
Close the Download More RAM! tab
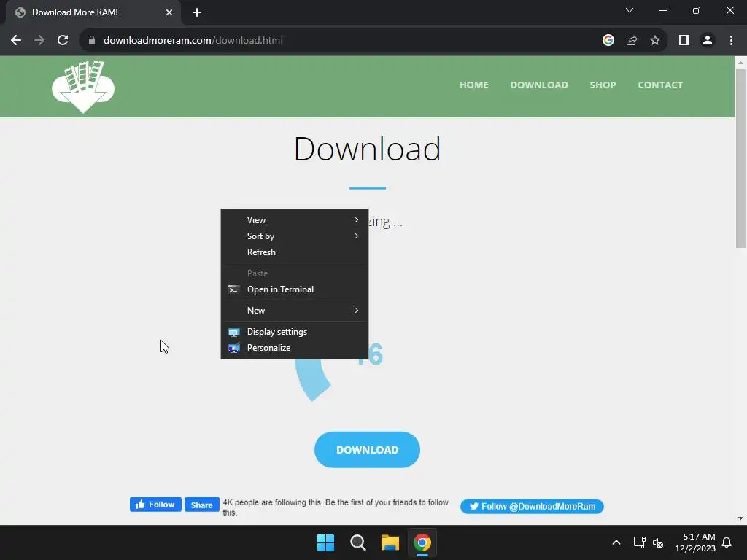pos(169,12)
